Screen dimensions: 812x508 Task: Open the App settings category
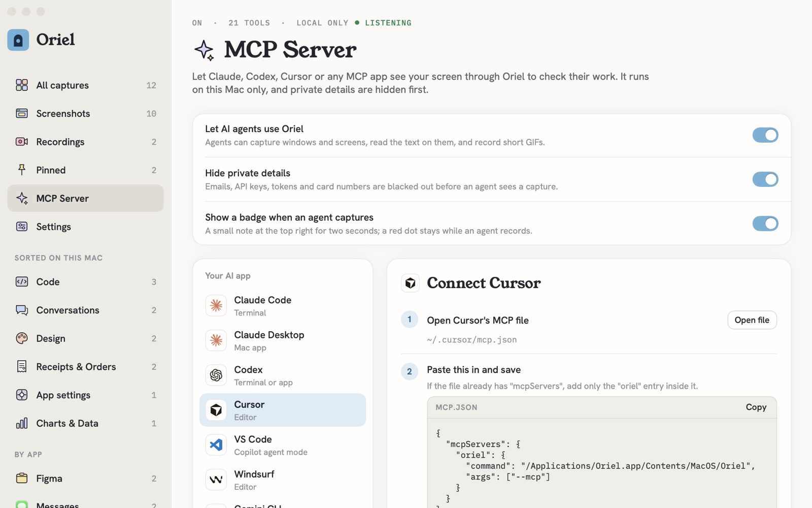click(85, 395)
